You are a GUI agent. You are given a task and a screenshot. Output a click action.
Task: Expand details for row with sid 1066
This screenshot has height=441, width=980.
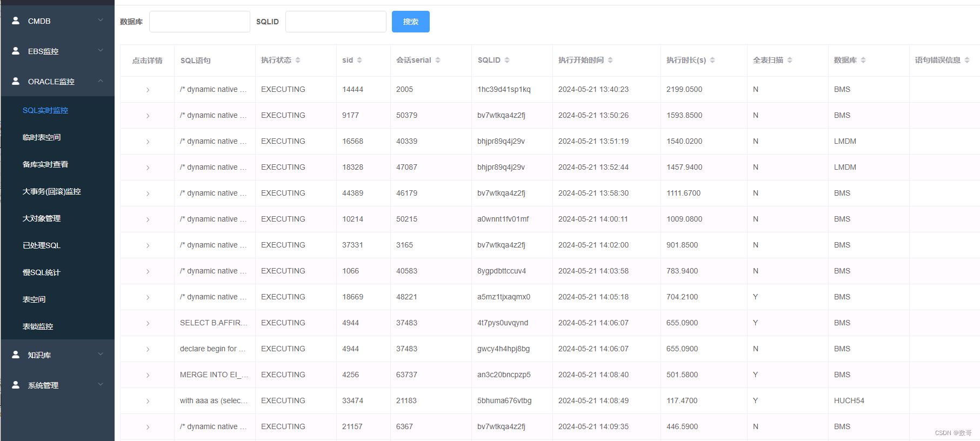148,271
